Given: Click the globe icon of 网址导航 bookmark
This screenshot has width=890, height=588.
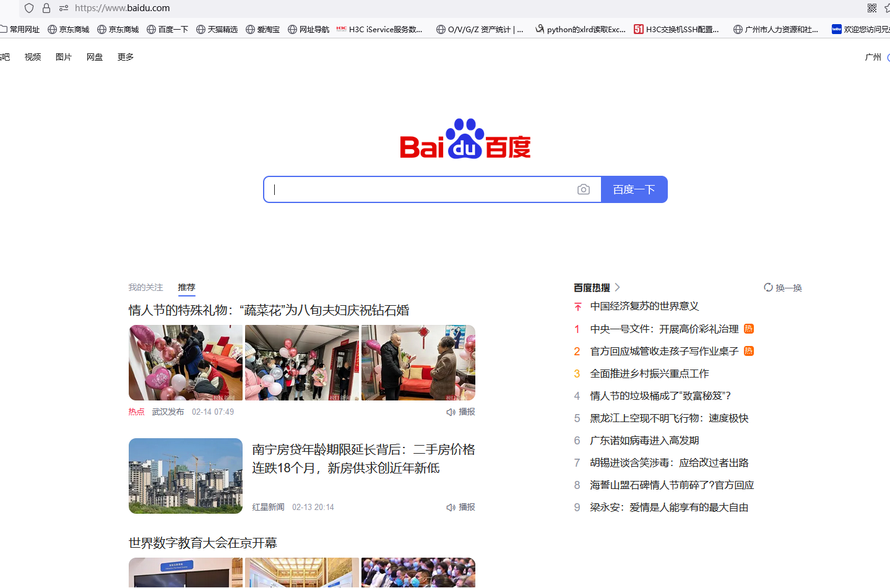Looking at the screenshot, I should tap(292, 29).
